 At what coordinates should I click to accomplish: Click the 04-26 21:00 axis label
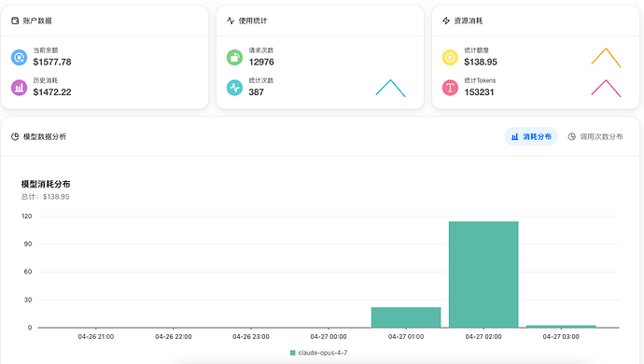(96, 337)
